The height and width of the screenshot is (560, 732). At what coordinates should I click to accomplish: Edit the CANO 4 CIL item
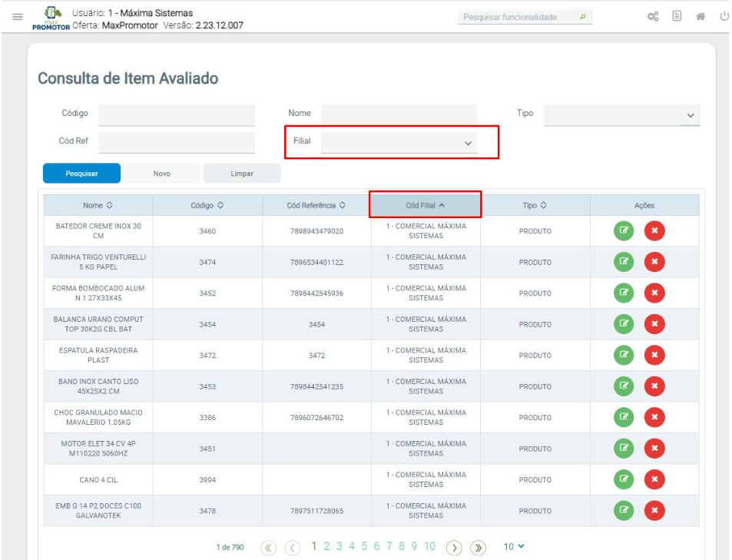624,480
